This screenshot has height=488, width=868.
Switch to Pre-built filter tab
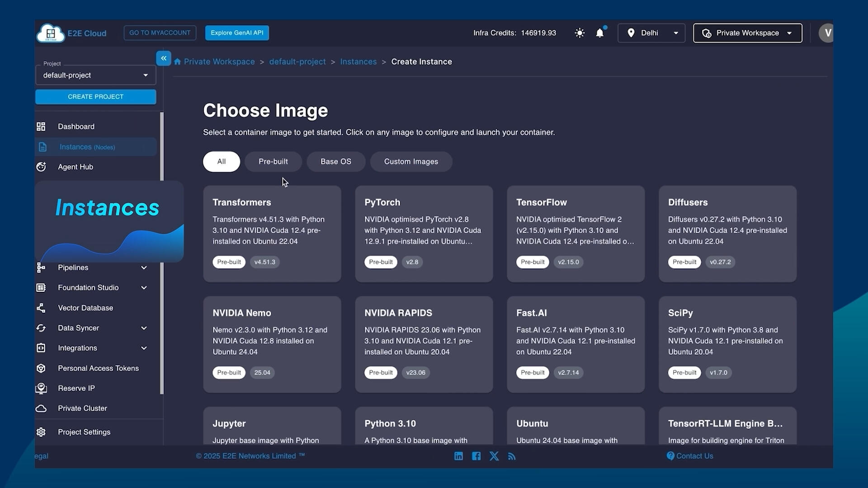click(273, 162)
